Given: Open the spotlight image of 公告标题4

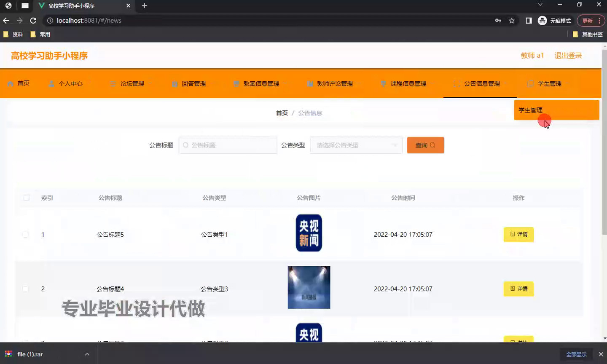Looking at the screenshot, I should click(309, 287).
